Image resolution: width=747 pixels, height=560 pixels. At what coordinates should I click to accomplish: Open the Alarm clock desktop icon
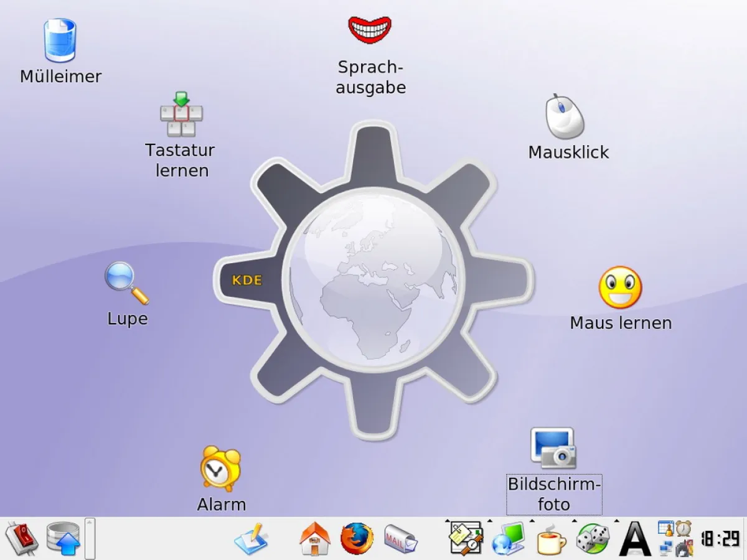point(220,469)
